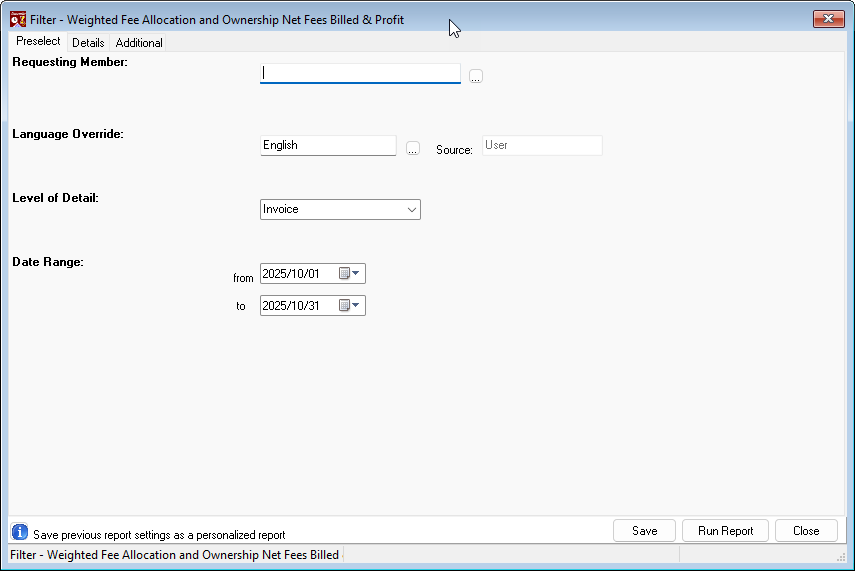Click the Run Report button
The width and height of the screenshot is (855, 571).
(x=725, y=531)
